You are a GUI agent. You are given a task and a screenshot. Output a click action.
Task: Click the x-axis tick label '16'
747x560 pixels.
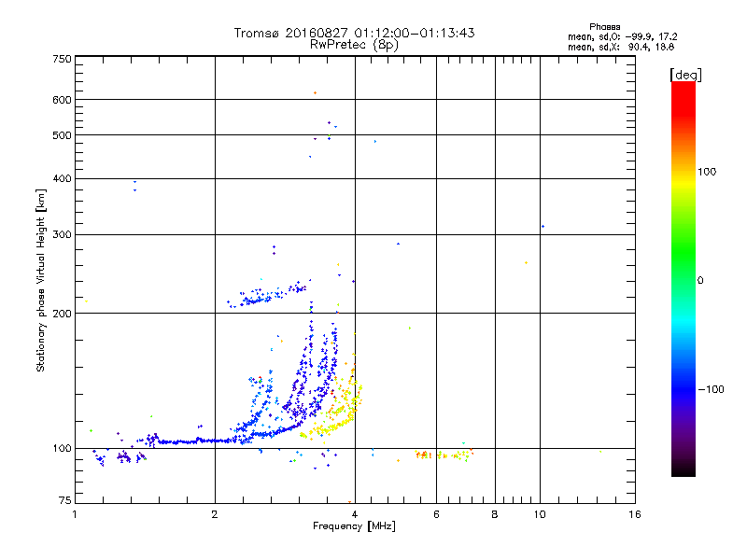pos(635,514)
